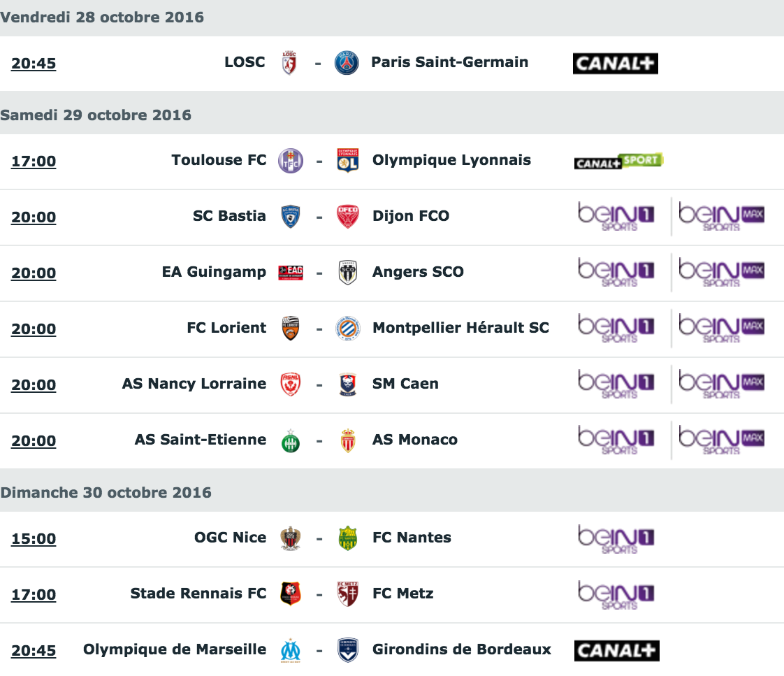Click the AS Saint-Etienne team name
This screenshot has height=676, width=784.
pos(201,439)
